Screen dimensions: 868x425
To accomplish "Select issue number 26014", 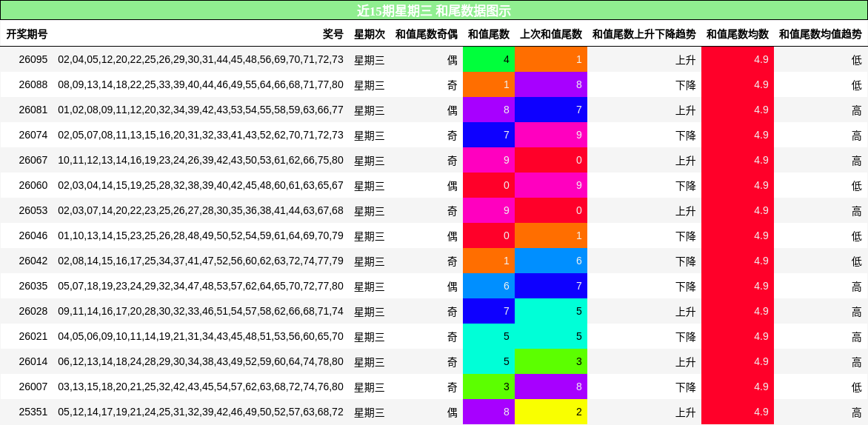I will 33,362.
